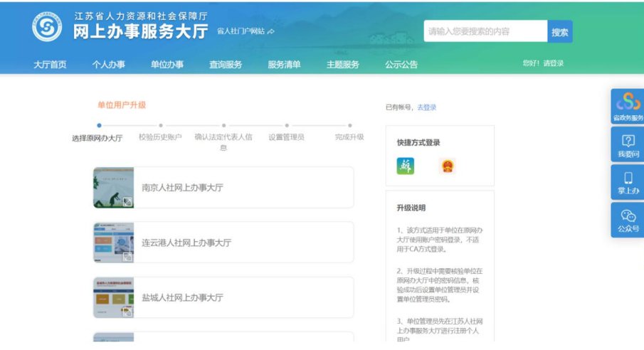Viewport: 644px width, 350px height.
Task: Open the 个人办事 menu
Action: tap(108, 64)
